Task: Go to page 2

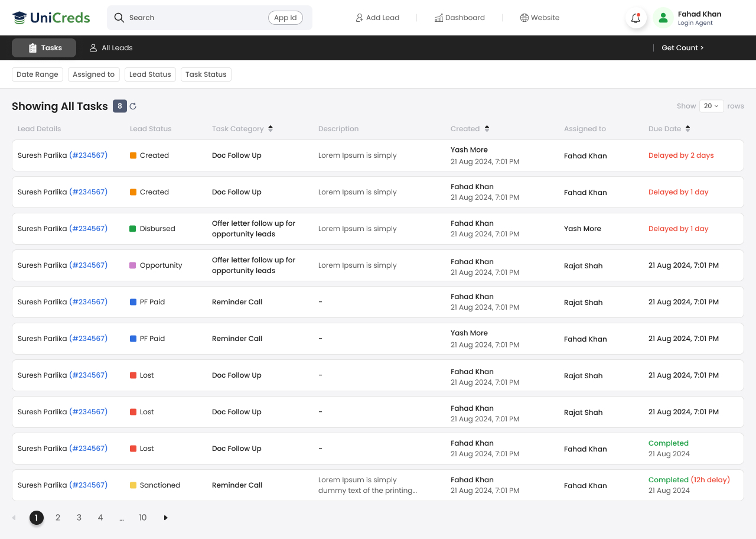Action: pos(58,518)
